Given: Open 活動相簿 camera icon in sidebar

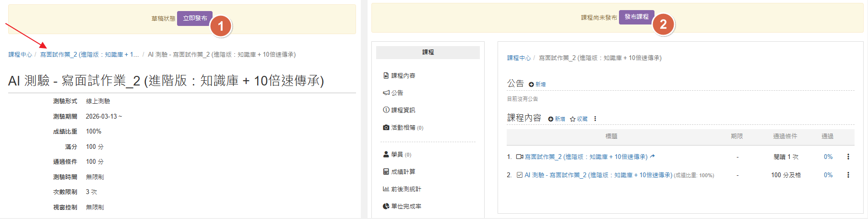Looking at the screenshot, I should tap(386, 128).
